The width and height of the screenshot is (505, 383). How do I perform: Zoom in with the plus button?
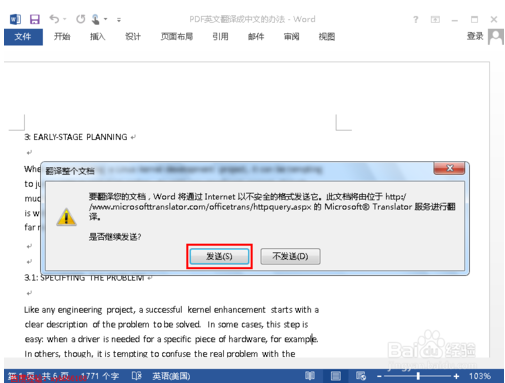pos(456,376)
